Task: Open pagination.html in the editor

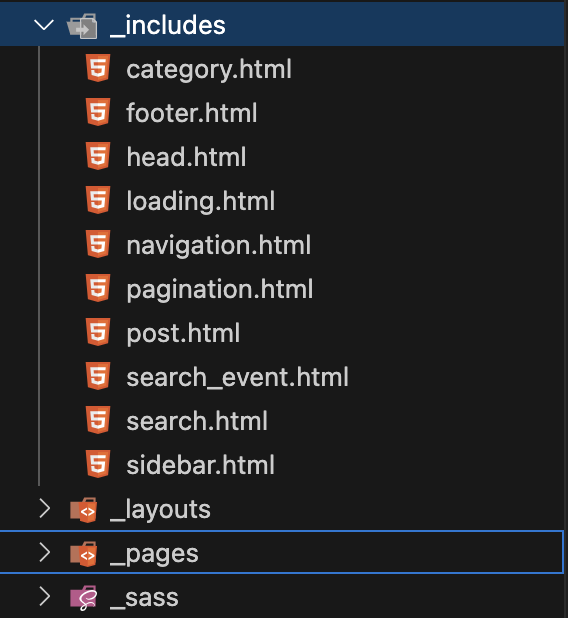Action: click(220, 289)
